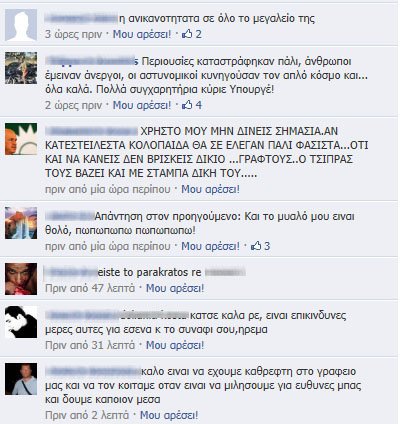Click thumbs-up icon showing 3 likes

click(256, 246)
